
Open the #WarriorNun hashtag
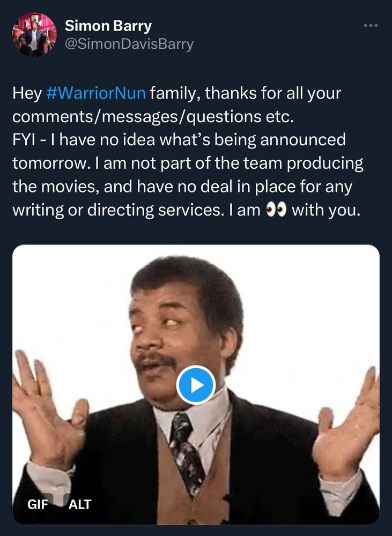[96, 93]
